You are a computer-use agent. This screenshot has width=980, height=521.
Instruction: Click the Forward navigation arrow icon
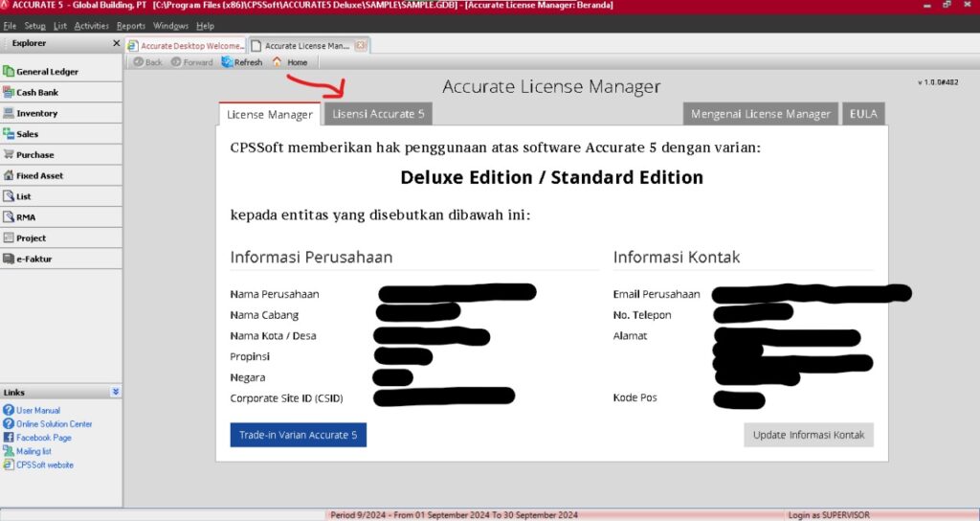click(x=176, y=62)
